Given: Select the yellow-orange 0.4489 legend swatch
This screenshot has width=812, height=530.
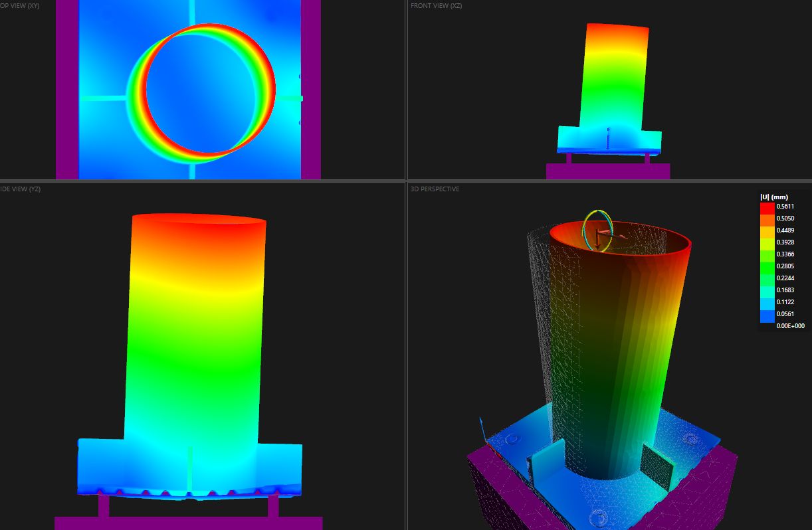Looking at the screenshot, I should point(767,232).
